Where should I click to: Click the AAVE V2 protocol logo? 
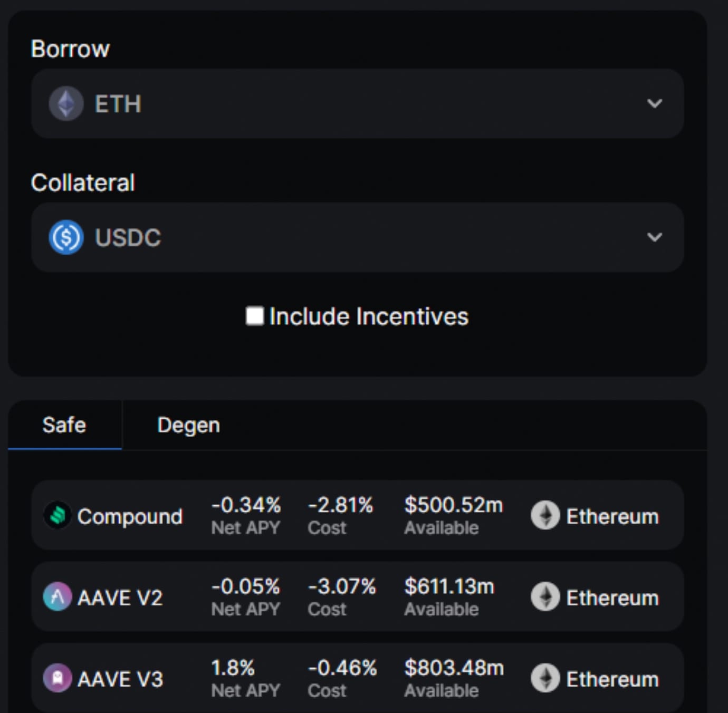pyautogui.click(x=57, y=596)
